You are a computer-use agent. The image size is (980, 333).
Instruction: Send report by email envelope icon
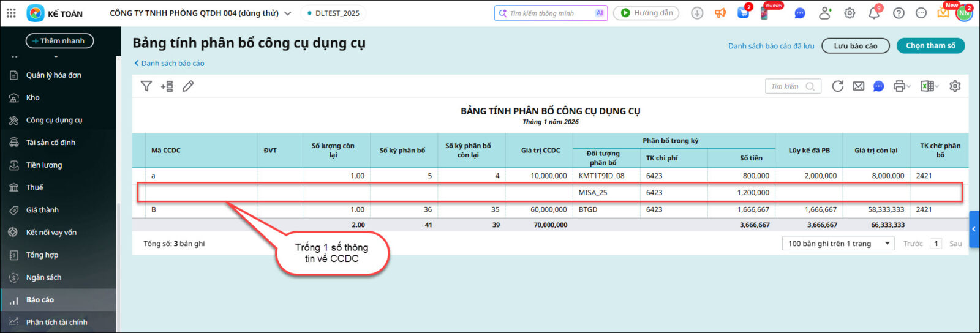pos(858,86)
